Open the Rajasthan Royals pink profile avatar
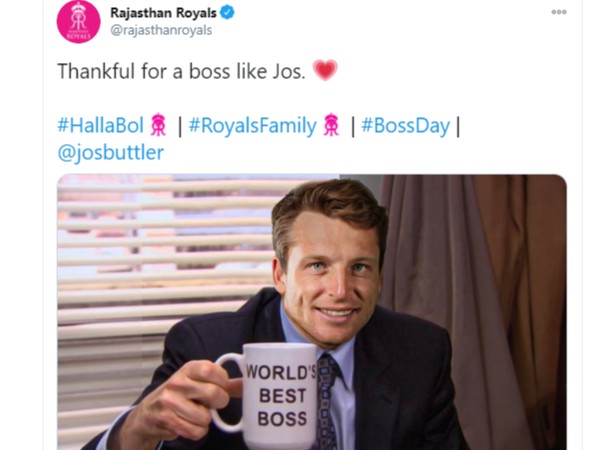The height and width of the screenshot is (450, 600). 78,21
